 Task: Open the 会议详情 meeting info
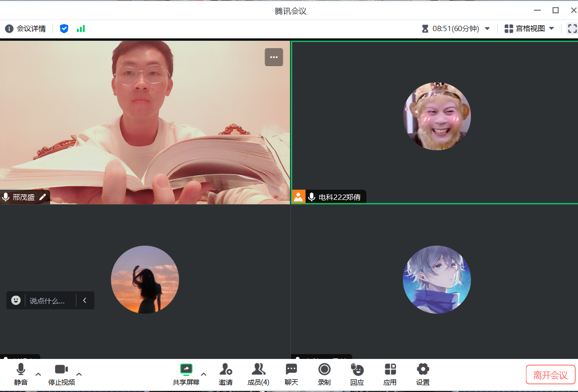(25, 29)
